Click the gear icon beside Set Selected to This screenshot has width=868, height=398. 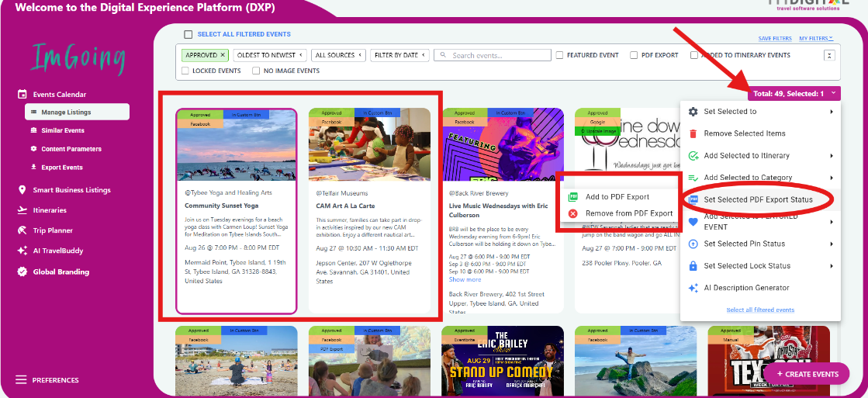coord(693,111)
